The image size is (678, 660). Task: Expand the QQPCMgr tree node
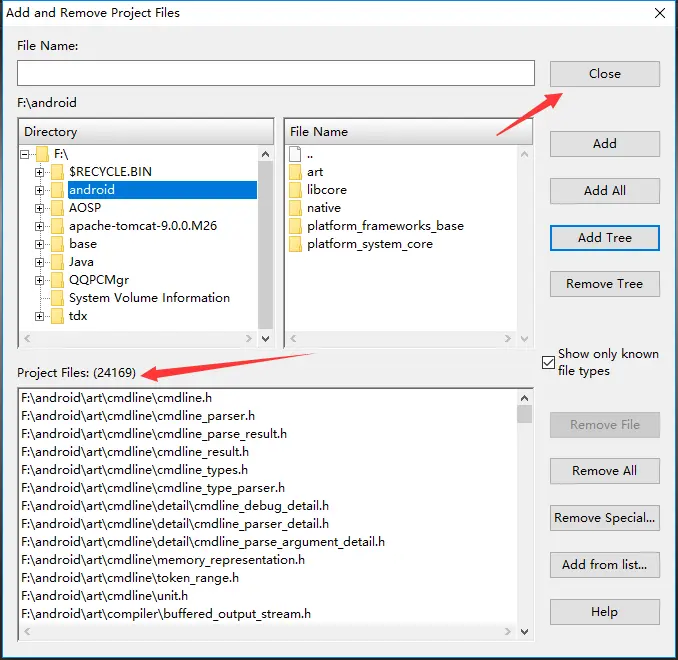pyautogui.click(x=39, y=280)
